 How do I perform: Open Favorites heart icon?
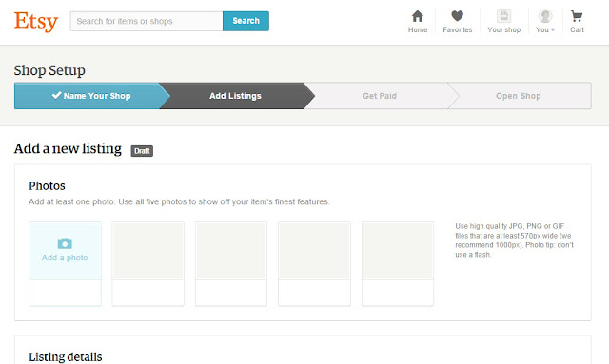tap(457, 16)
